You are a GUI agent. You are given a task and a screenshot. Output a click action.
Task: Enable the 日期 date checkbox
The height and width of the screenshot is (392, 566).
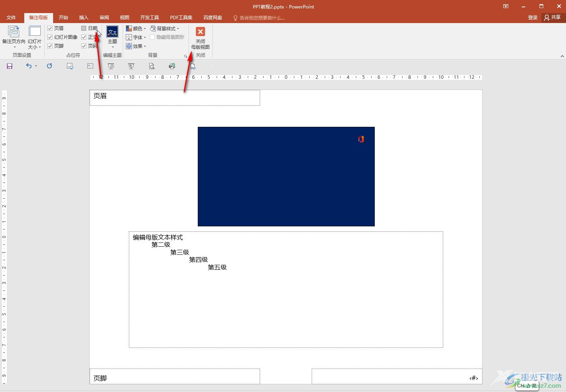84,28
